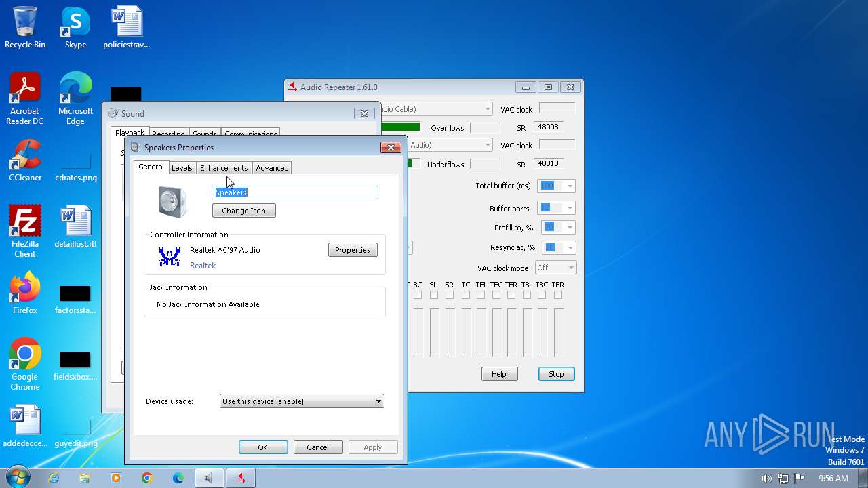
Task: Open Windows Media Player from taskbar
Action: click(116, 478)
